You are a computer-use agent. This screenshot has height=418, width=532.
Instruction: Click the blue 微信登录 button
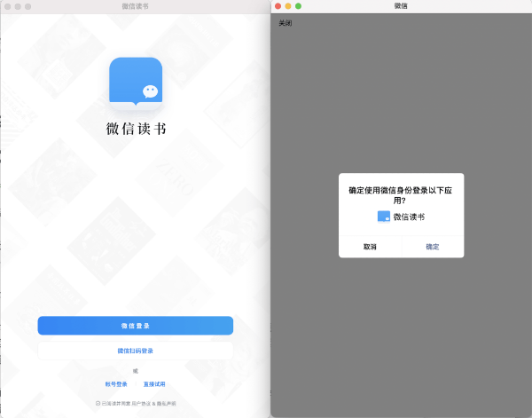click(x=136, y=326)
